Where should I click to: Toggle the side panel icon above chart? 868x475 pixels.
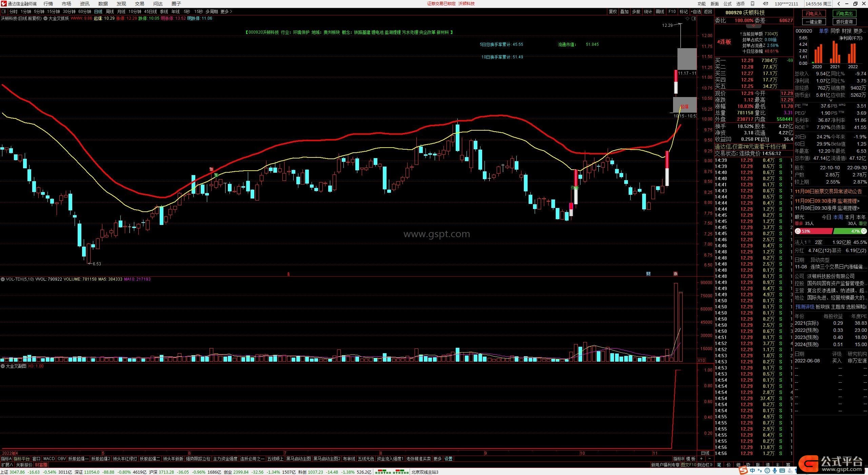pos(694,19)
